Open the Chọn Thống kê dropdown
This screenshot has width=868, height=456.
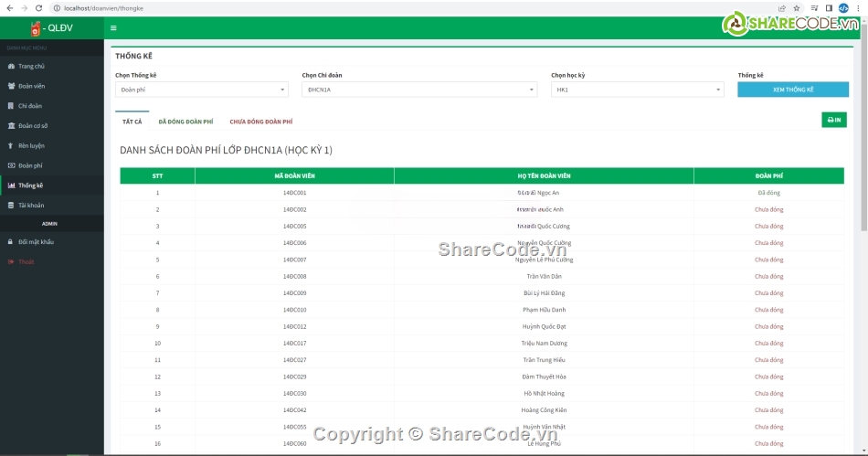click(202, 90)
